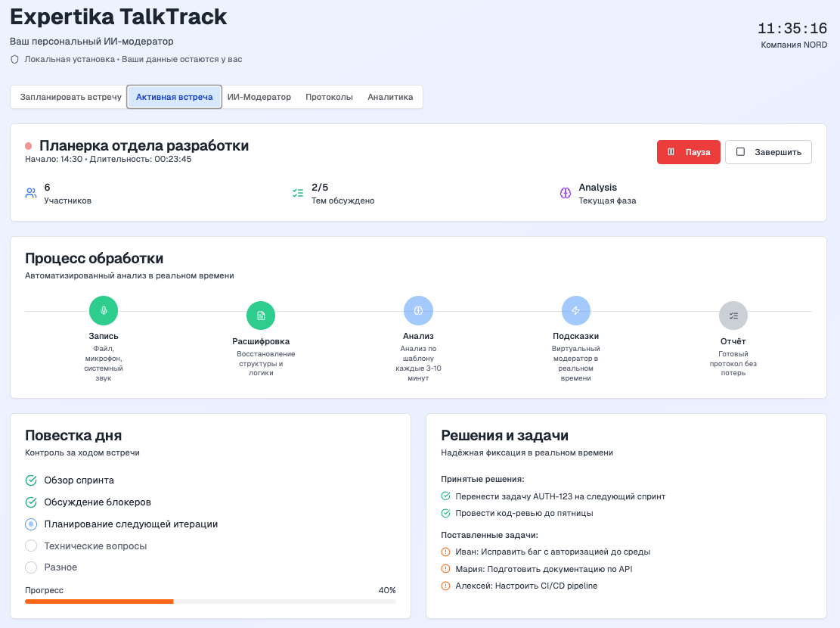Image resolution: width=840 pixels, height=628 pixels.
Task: Click the red recording dot beside meeting title
Action: point(29,146)
